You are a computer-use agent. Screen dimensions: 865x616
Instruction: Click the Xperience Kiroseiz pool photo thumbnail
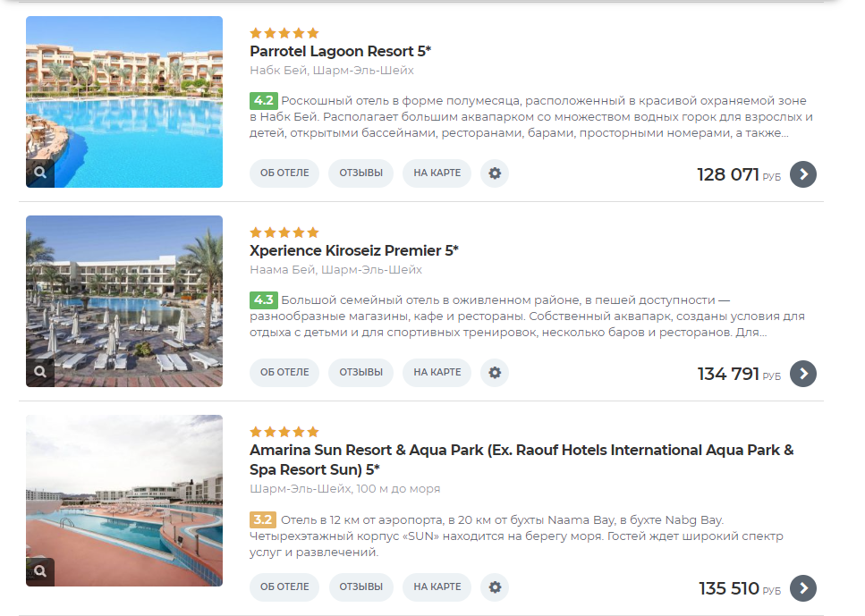click(x=124, y=301)
